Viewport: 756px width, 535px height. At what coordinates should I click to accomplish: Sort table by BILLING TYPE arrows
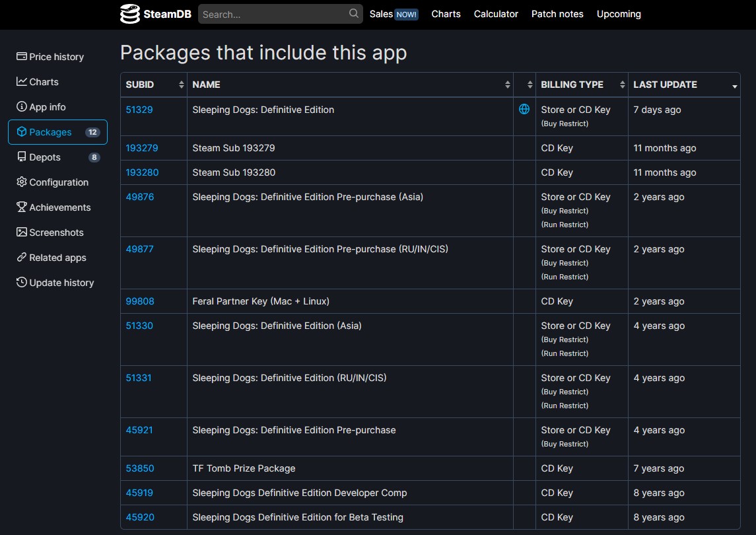coord(623,85)
